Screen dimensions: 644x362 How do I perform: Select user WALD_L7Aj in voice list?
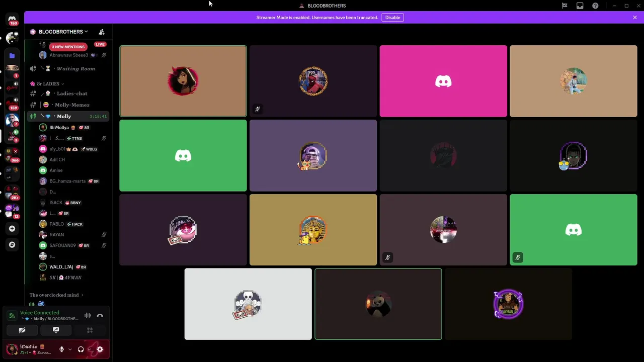(73, 267)
